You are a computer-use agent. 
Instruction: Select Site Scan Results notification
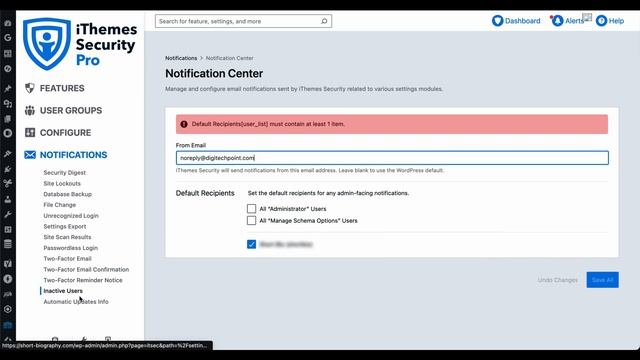pos(67,237)
